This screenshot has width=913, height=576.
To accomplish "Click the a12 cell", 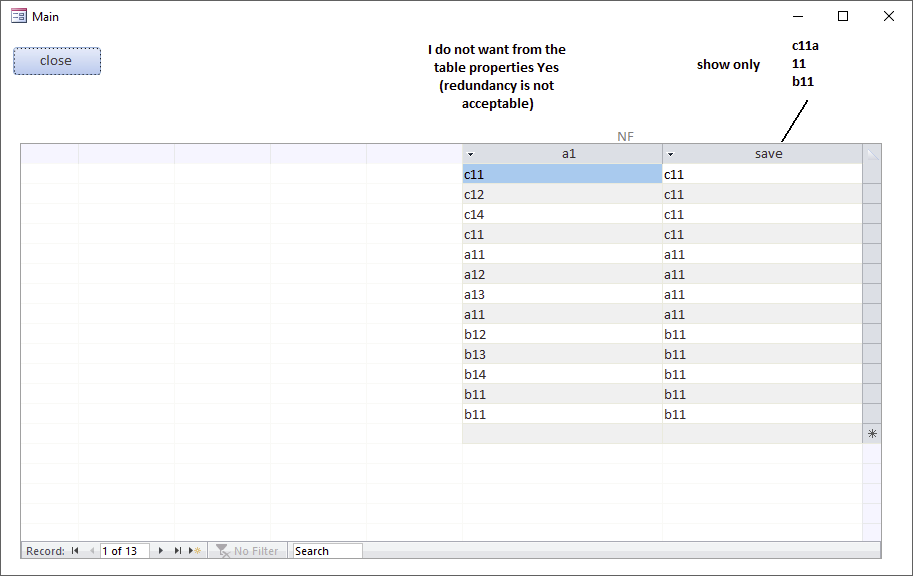I will click(x=562, y=274).
